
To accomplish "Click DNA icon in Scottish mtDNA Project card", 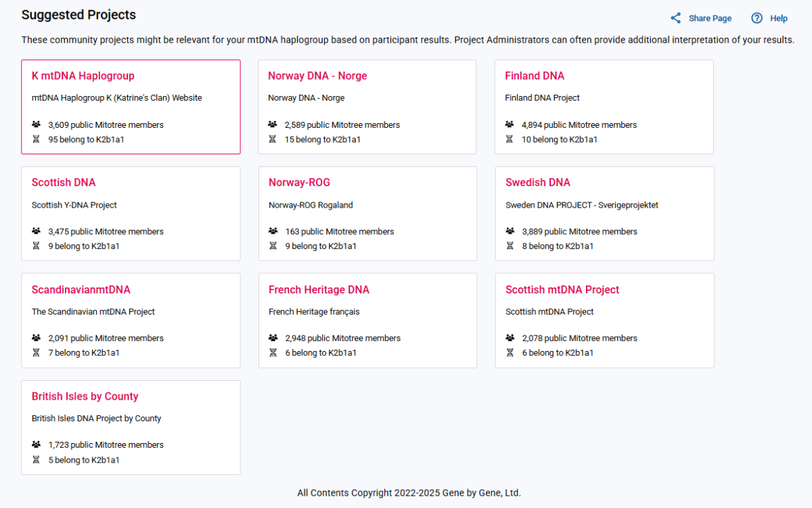I will 510,353.
